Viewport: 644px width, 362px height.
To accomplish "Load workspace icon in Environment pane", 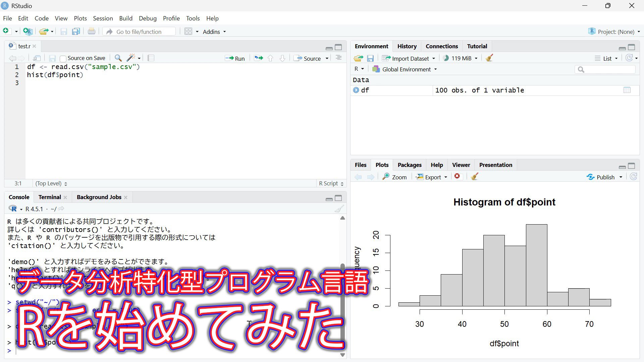I will pos(358,58).
